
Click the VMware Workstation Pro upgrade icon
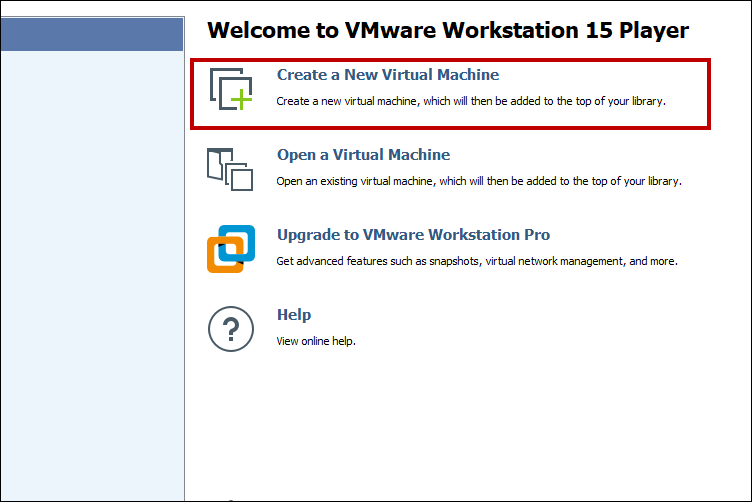pos(231,249)
